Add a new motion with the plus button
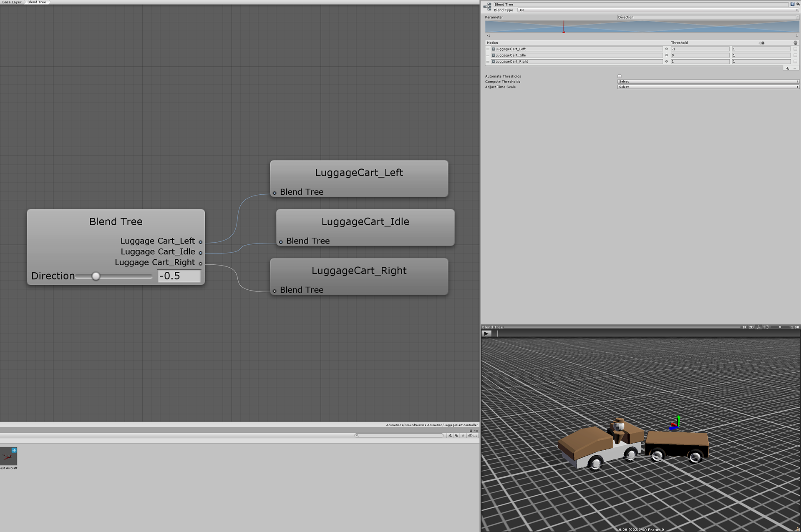The width and height of the screenshot is (801, 532). 788,68
